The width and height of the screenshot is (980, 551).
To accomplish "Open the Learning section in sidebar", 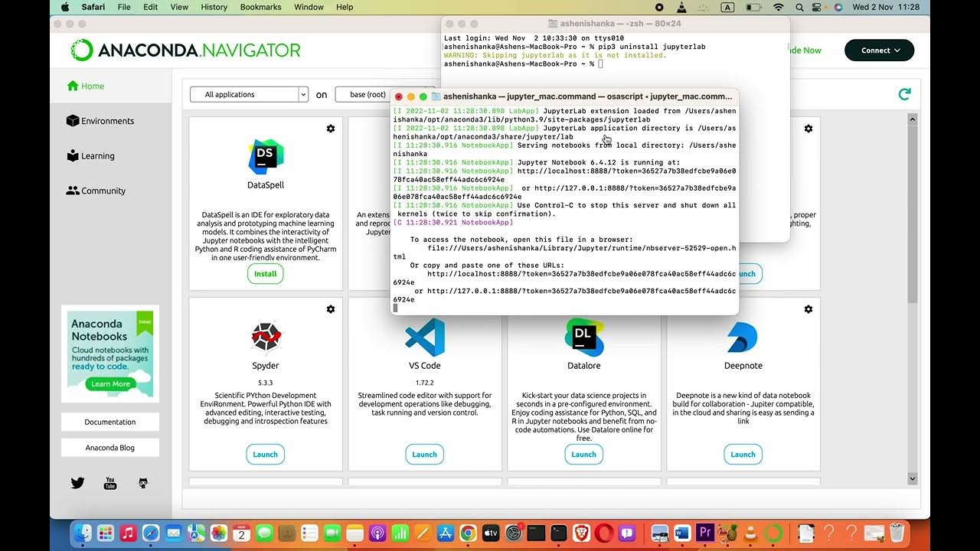I will tap(90, 156).
